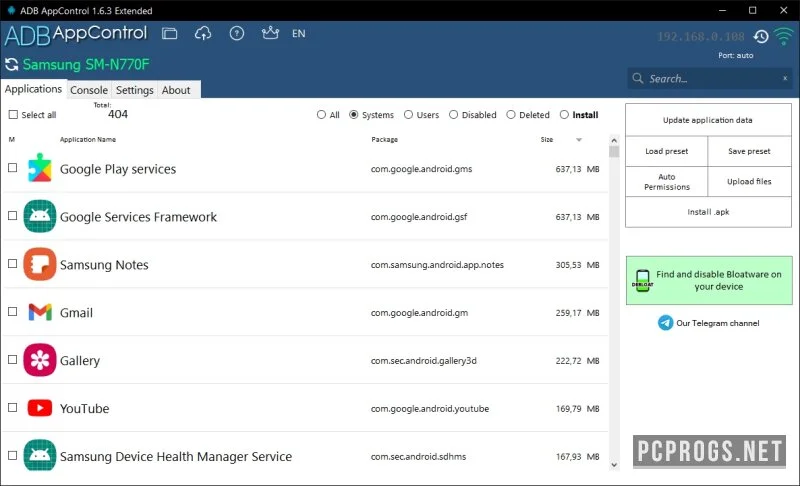
Task: Click the crown icon in header
Action: click(270, 33)
